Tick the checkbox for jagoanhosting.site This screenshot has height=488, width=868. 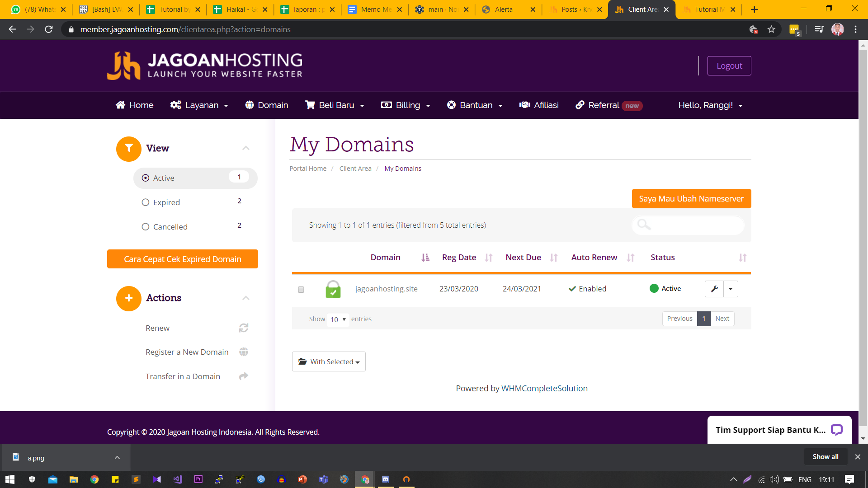tap(301, 290)
